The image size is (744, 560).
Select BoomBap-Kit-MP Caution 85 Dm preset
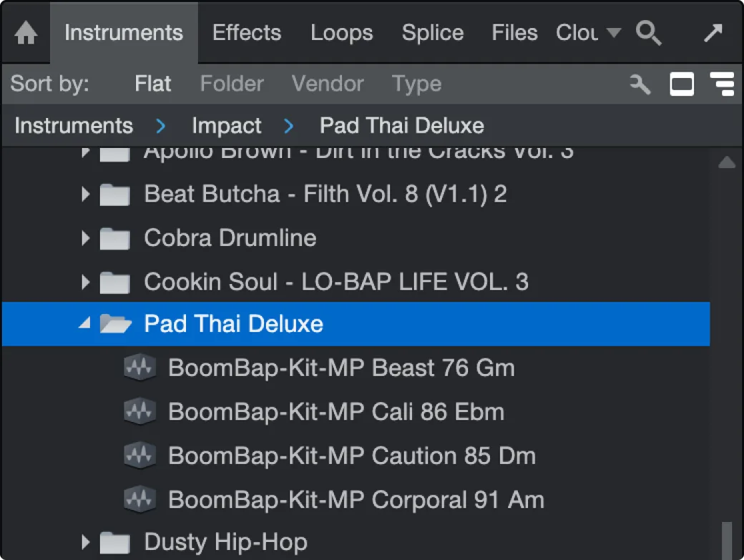pyautogui.click(x=356, y=455)
